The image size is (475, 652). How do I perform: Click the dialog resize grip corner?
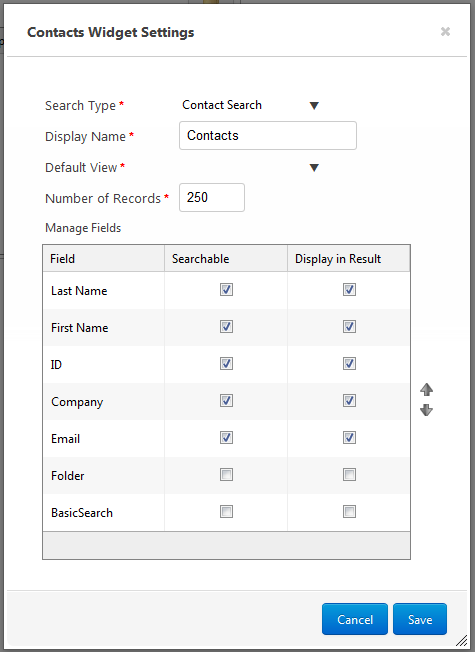(461, 641)
